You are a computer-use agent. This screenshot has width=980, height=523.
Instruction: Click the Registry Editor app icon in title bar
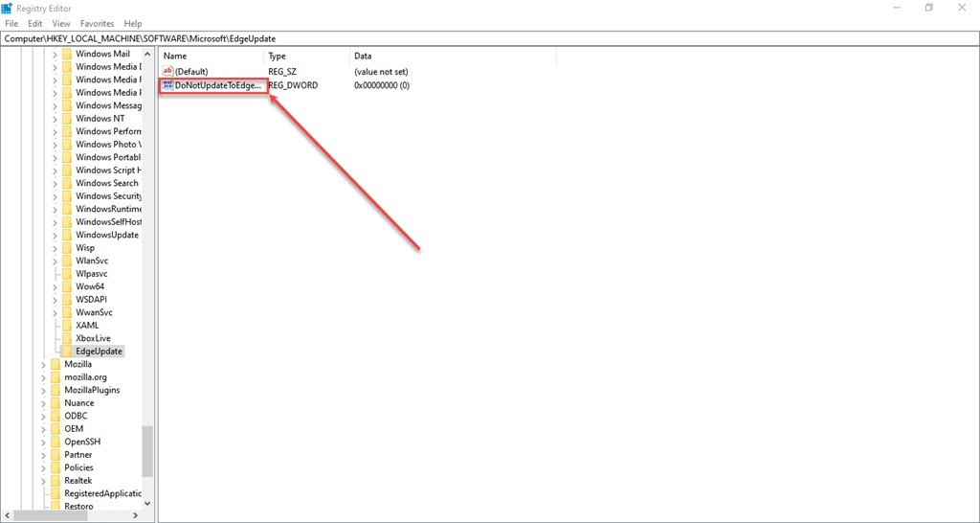point(7,8)
